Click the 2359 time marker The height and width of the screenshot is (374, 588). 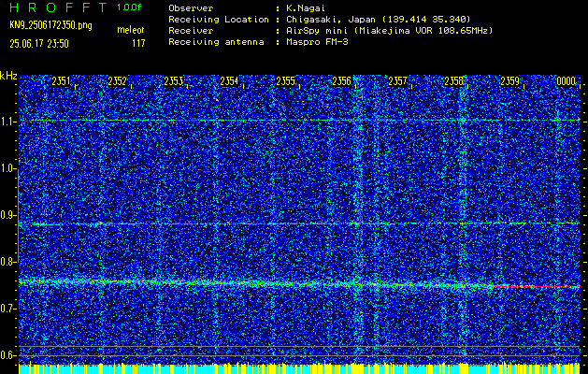tap(510, 81)
